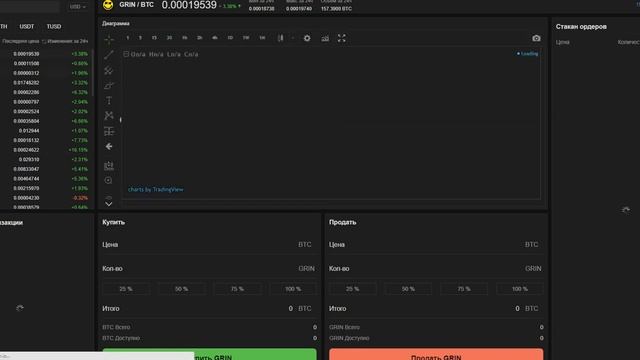Open chart settings gear
Viewport: 640px width, 360px height.
[307, 38]
